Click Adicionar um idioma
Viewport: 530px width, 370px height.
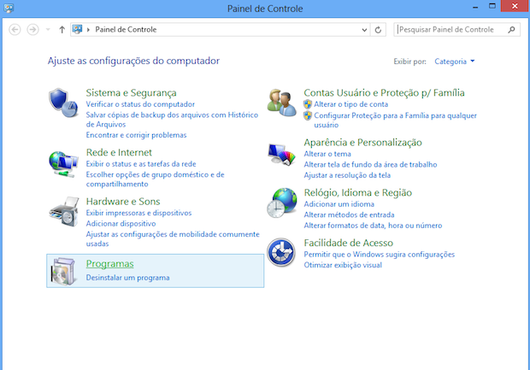[339, 204]
